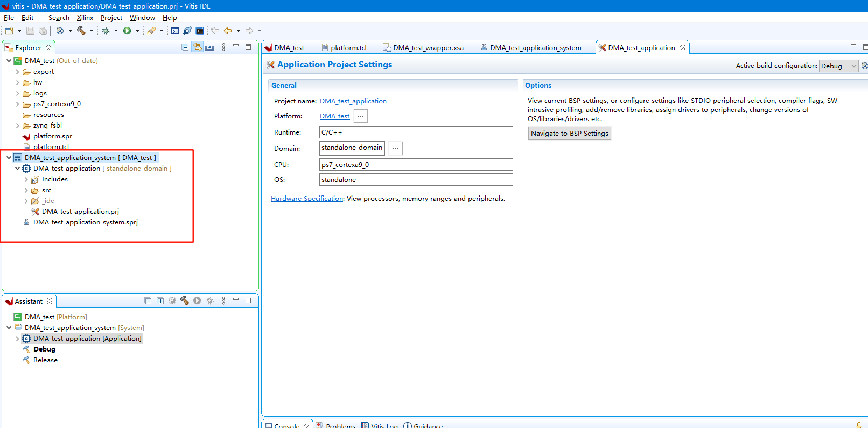Click the Save icon in the main toolbar
Viewport: 868px width, 428px height.
pos(31,31)
